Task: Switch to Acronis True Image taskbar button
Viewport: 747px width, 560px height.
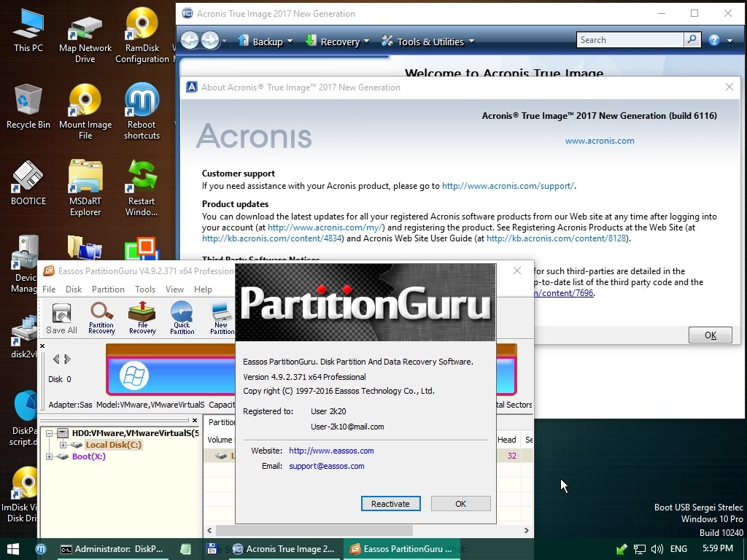Action: coord(285,549)
